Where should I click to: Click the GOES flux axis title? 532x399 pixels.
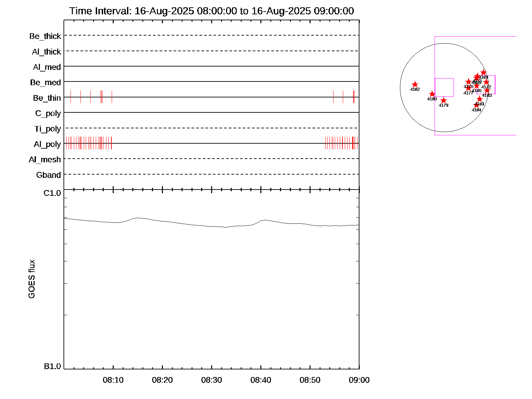pyautogui.click(x=32, y=279)
